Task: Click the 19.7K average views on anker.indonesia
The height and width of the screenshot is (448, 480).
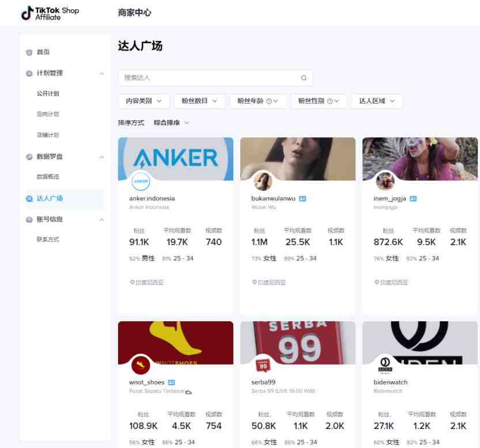Action: (177, 242)
